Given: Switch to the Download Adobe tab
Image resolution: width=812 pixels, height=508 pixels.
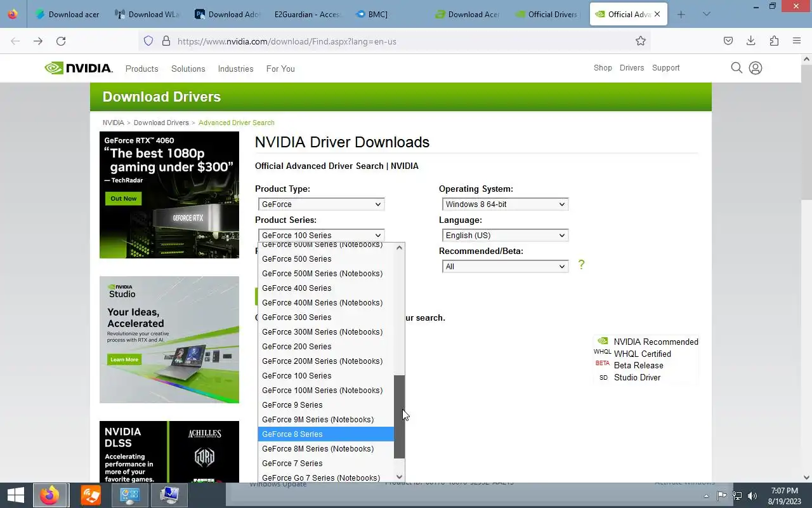Looking at the screenshot, I should point(227,14).
